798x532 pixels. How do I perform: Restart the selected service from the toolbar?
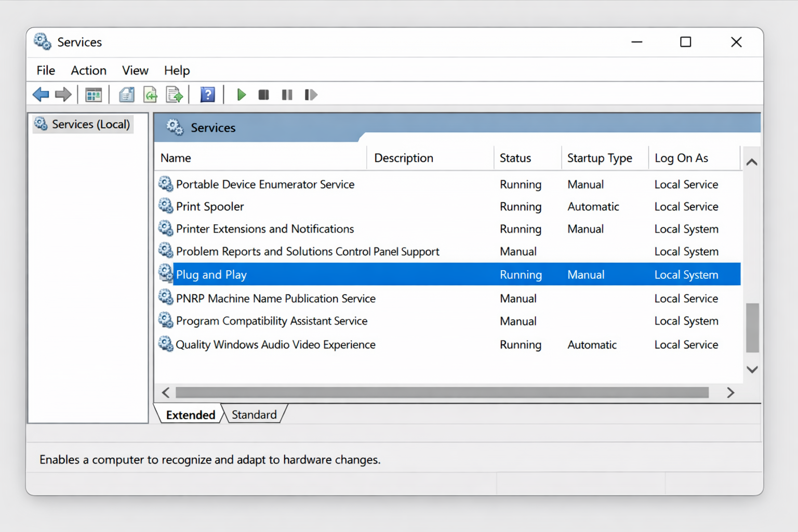(x=310, y=94)
